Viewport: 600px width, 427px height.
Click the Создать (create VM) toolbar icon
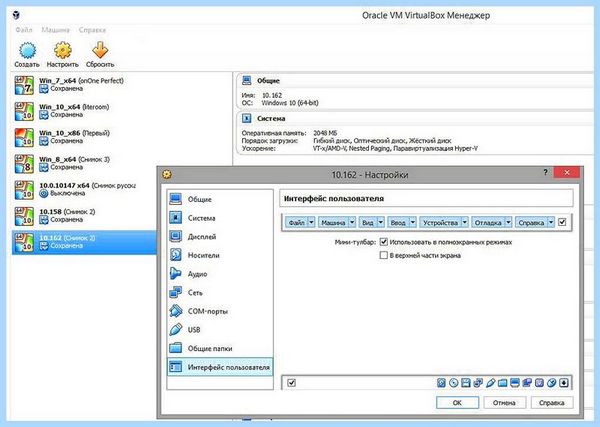point(27,51)
